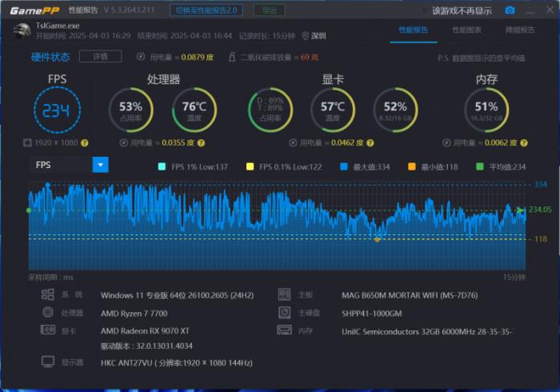Click the memory power icon near 0.0062 度
The image size is (560, 392).
click(446, 143)
